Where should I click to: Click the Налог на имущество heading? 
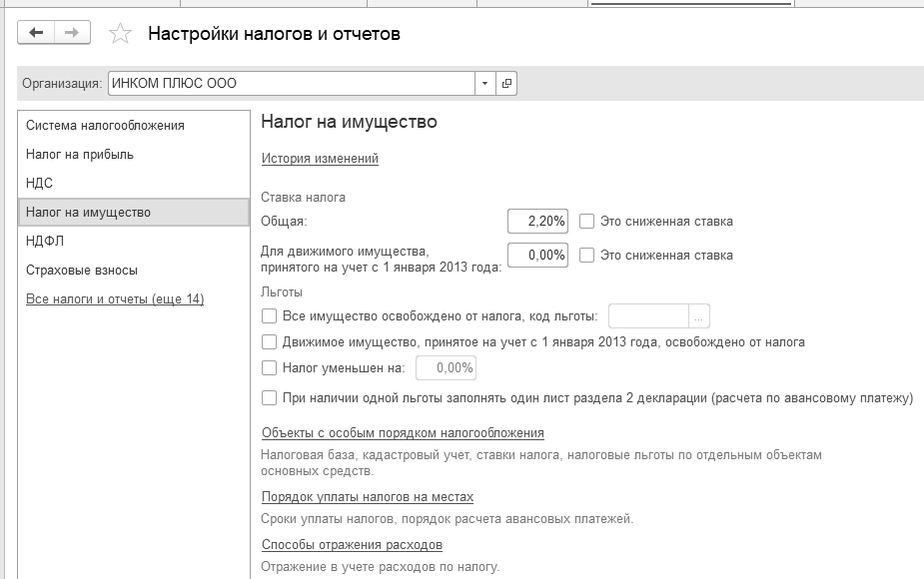(349, 122)
